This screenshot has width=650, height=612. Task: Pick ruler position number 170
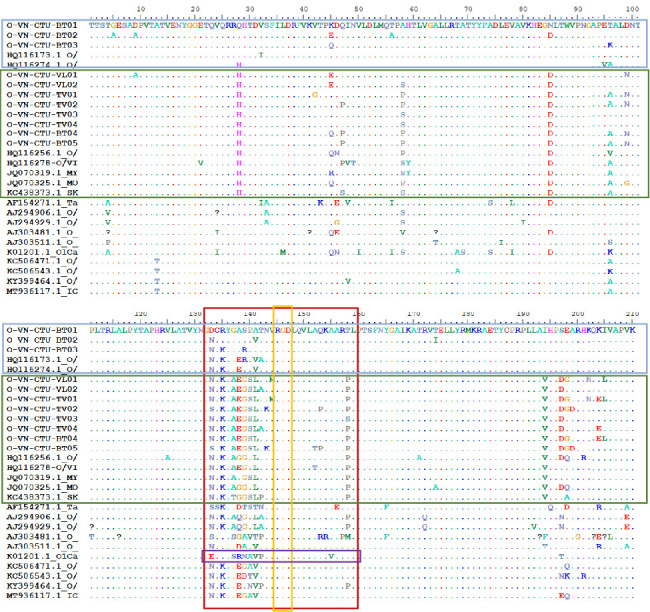(x=413, y=314)
